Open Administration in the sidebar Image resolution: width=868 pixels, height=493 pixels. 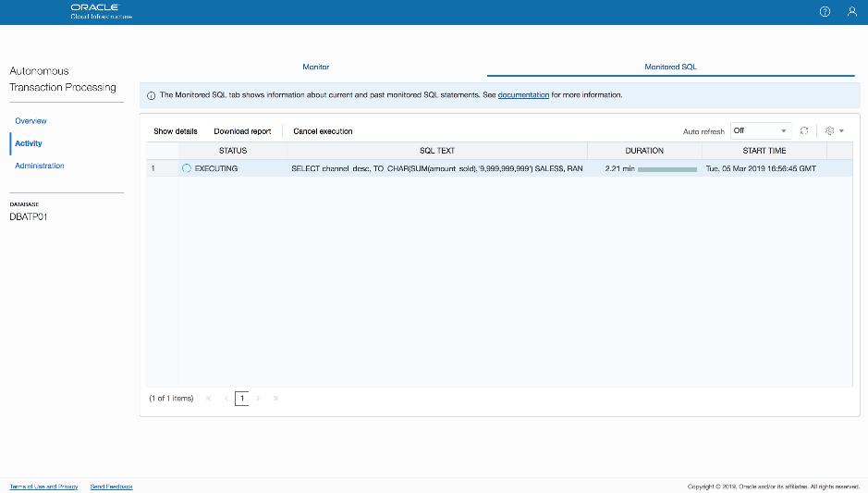point(40,166)
